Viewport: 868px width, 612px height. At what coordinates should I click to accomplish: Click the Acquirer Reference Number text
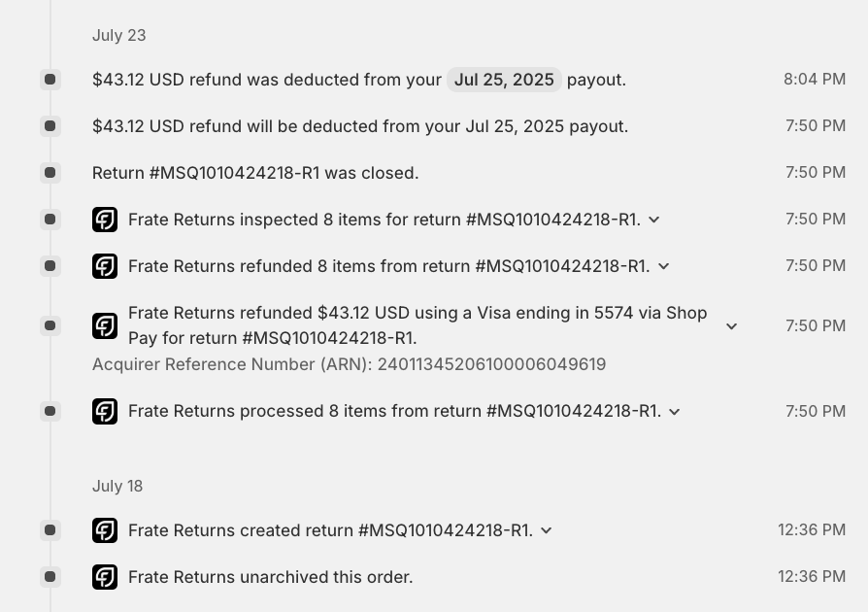349,364
